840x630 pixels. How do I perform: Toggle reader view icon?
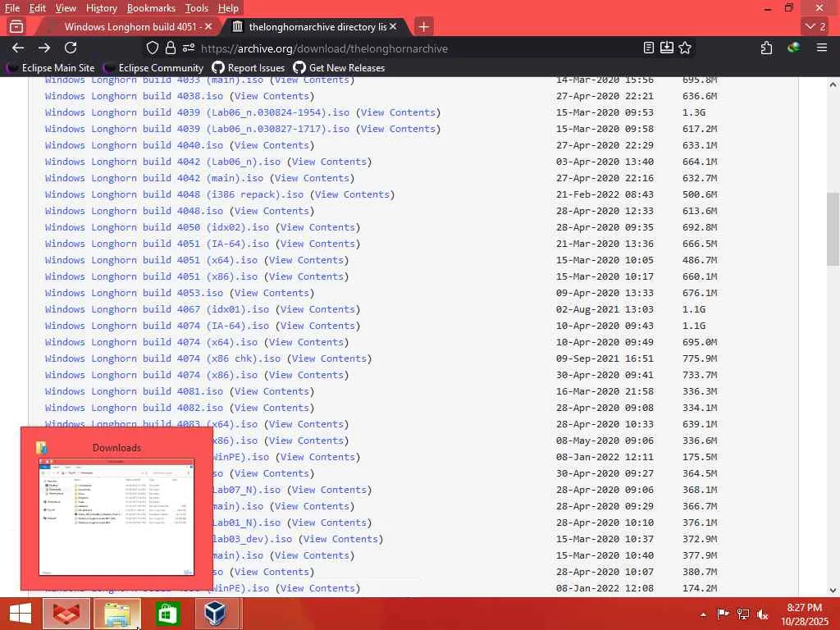[x=649, y=48]
